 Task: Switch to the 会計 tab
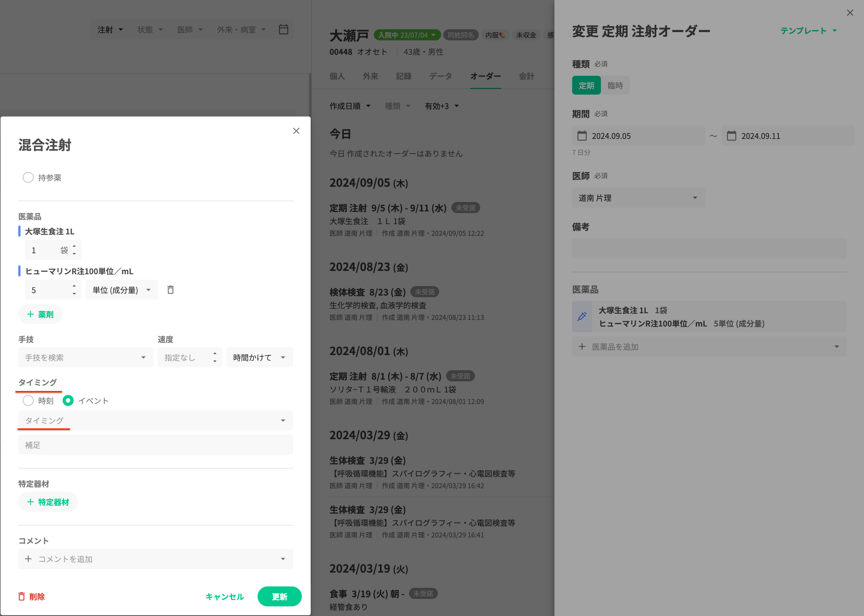coord(526,76)
